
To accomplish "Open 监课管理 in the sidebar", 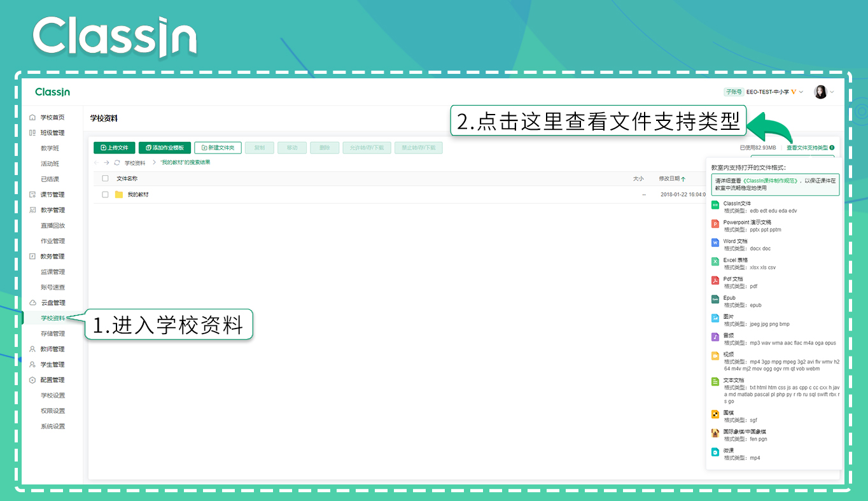I will [53, 272].
